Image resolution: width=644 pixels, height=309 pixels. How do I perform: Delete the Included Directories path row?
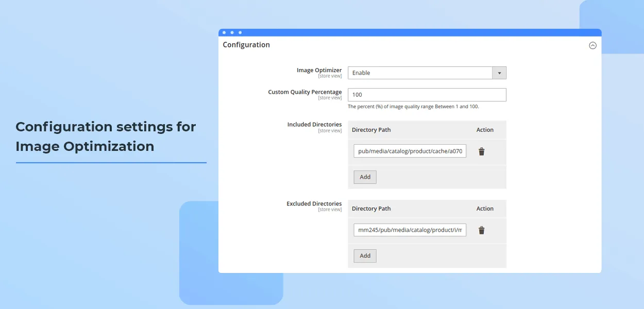(x=481, y=151)
